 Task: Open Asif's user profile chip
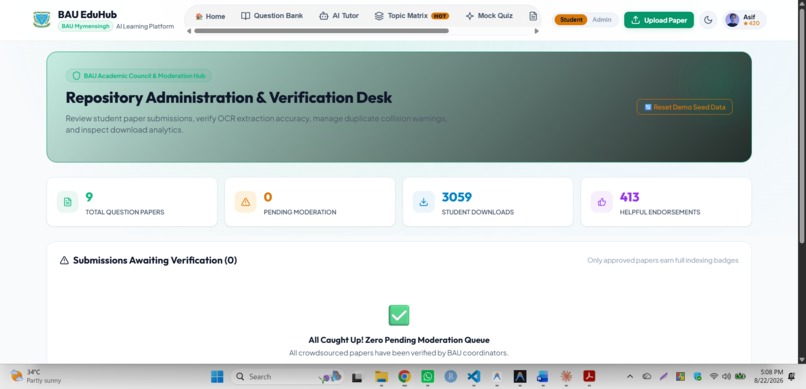[744, 20]
